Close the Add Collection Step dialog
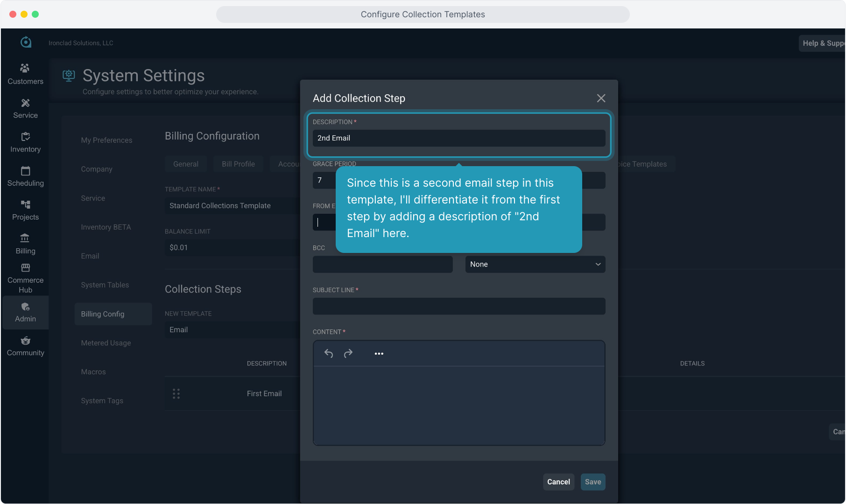 click(x=601, y=98)
